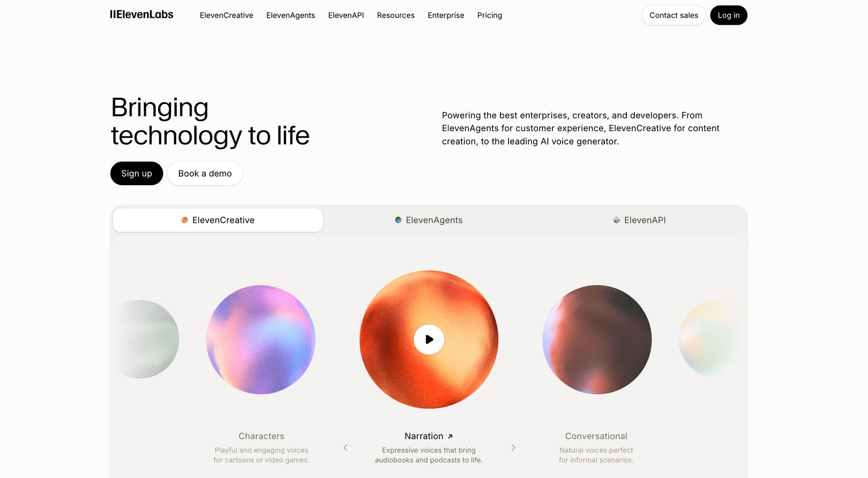Go to the Enterprise page

click(446, 15)
